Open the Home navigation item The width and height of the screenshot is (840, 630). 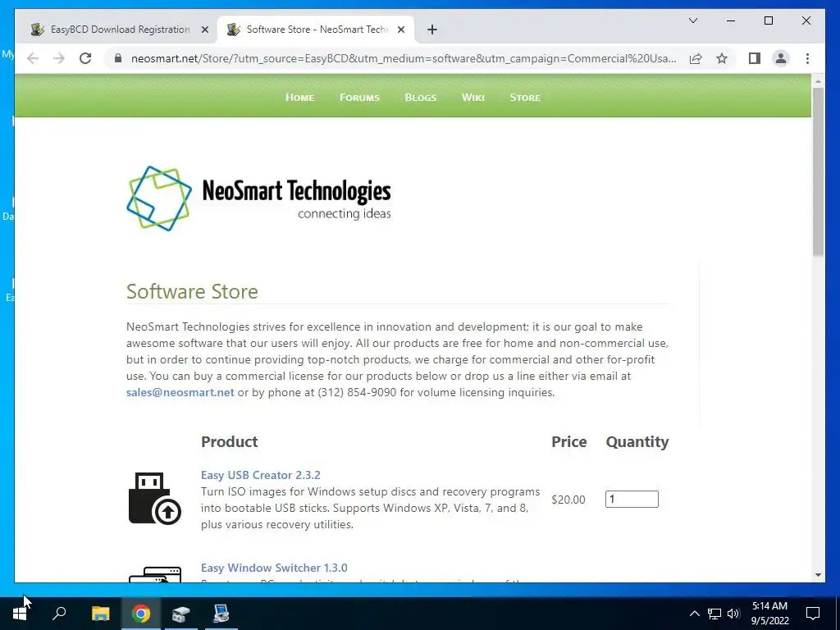[300, 98]
